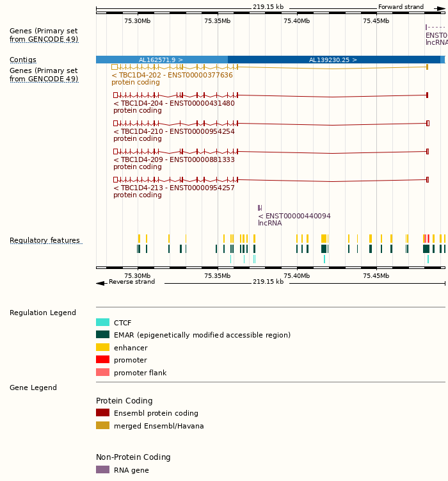The image size is (448, 481).
Task: Click the small purple lncRNA gene glyph
Action: 259,208
